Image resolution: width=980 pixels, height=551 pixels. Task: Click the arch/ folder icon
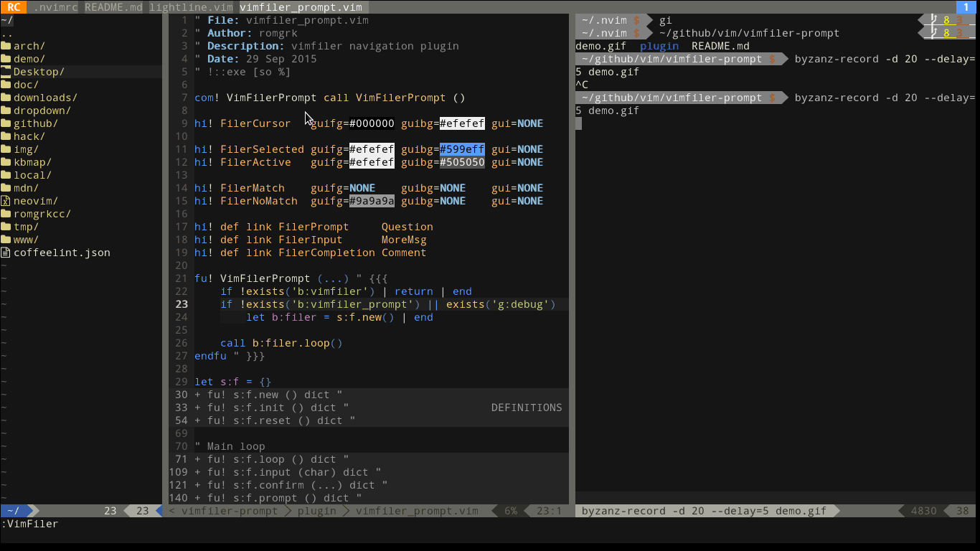tap(6, 46)
